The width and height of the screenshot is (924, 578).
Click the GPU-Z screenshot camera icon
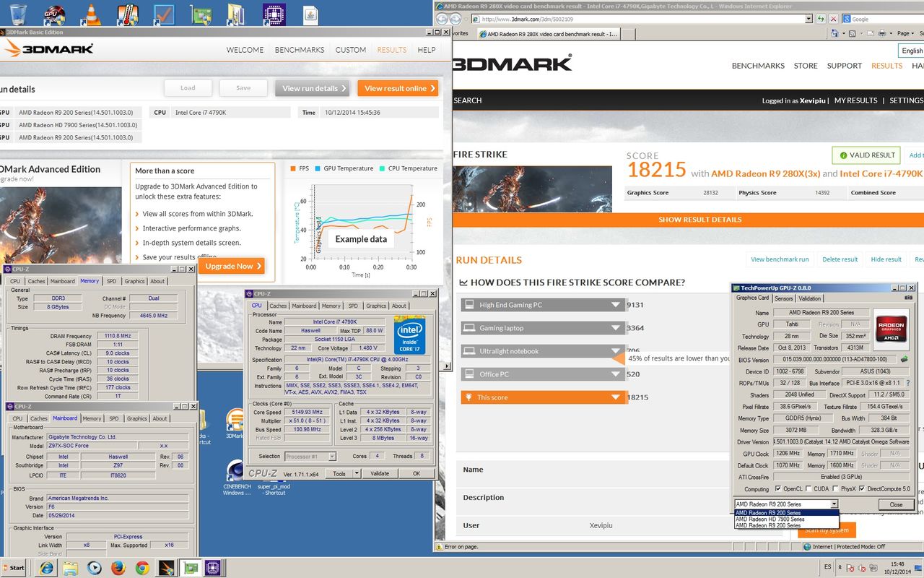(x=908, y=298)
